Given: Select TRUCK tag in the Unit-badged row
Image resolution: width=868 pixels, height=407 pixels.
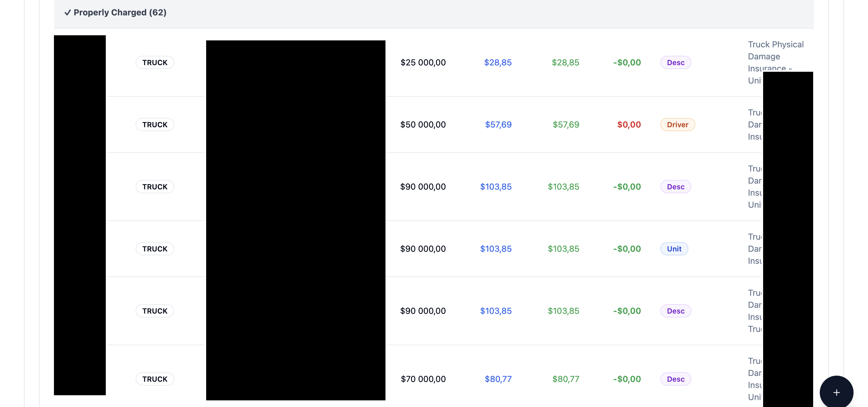Looking at the screenshot, I should 155,249.
